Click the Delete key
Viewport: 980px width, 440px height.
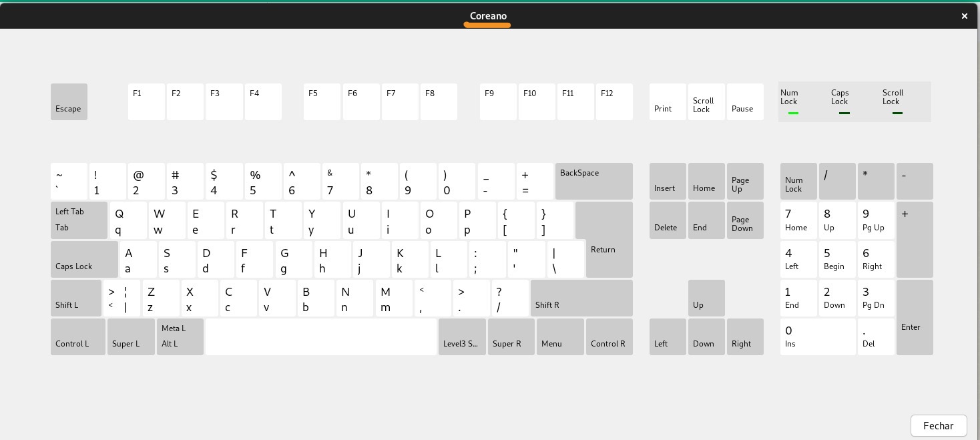[668, 220]
